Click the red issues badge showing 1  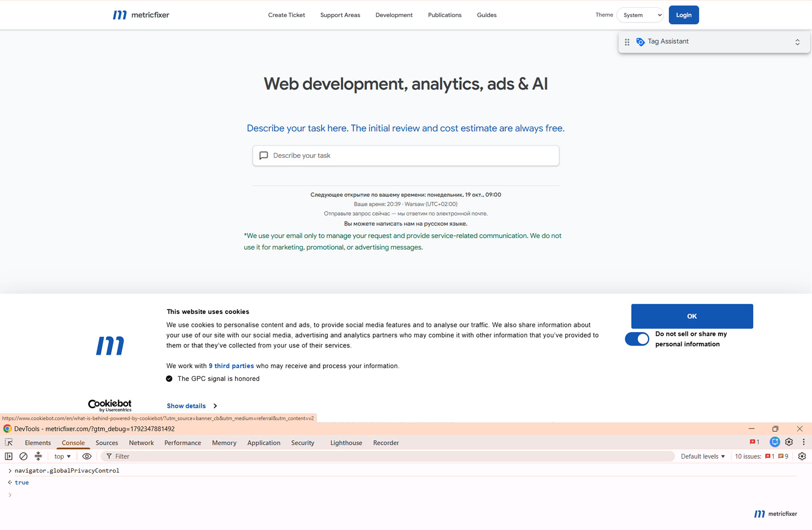pyautogui.click(x=770, y=456)
